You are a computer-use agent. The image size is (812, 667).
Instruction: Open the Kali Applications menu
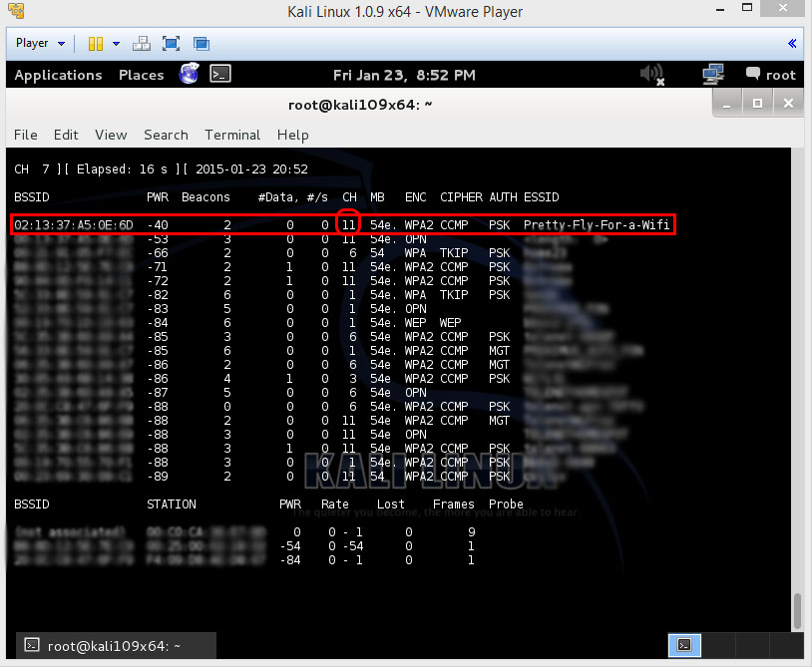(58, 75)
